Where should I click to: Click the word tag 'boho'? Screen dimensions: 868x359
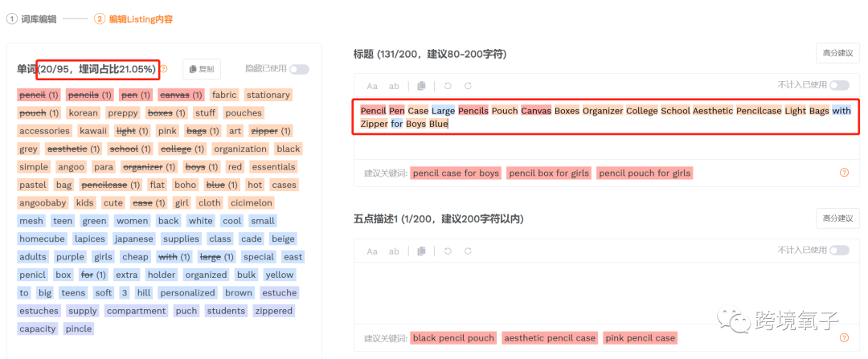(x=185, y=185)
